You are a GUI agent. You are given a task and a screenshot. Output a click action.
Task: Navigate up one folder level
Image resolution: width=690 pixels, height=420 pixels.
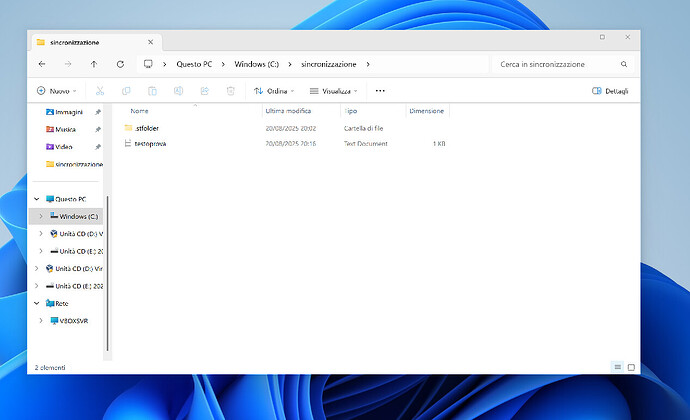94,64
